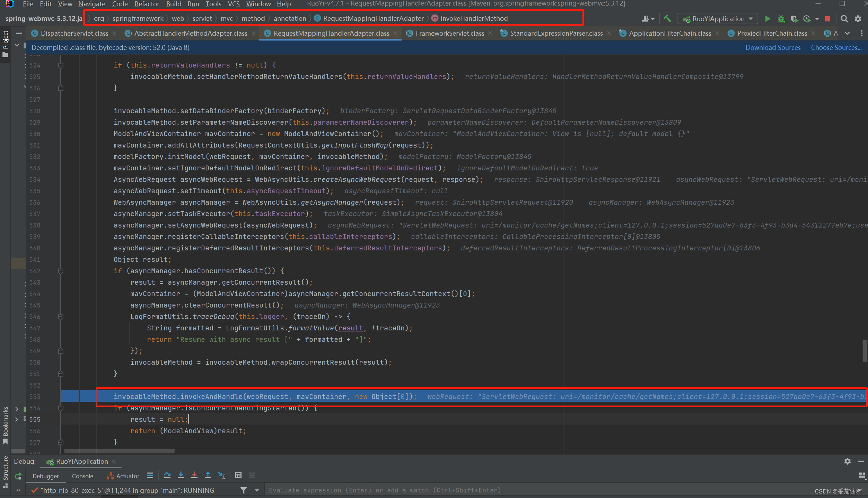868x498 pixels.
Task: Click the Step Out debugger icon
Action: point(208,475)
